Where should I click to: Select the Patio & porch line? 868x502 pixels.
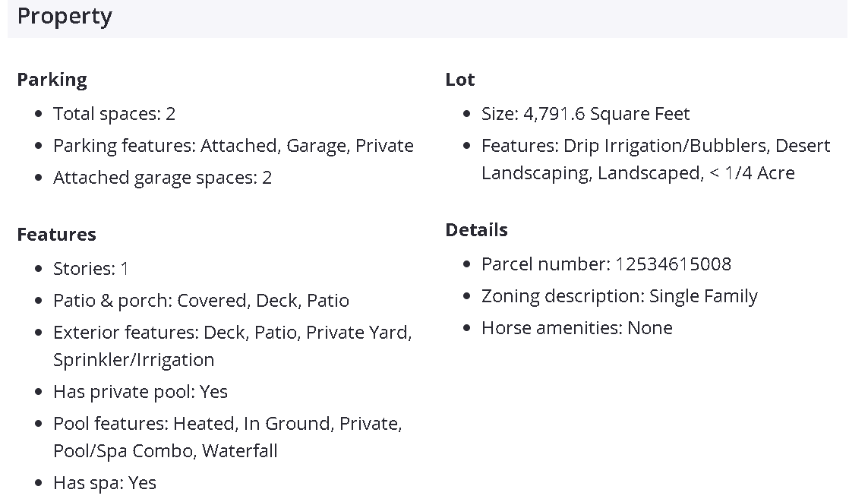click(200, 301)
